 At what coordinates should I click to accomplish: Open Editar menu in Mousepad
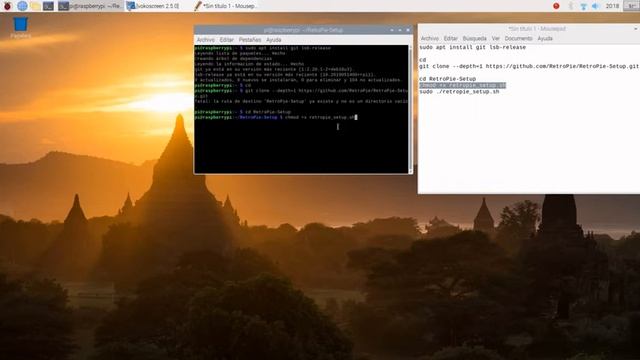click(451, 38)
